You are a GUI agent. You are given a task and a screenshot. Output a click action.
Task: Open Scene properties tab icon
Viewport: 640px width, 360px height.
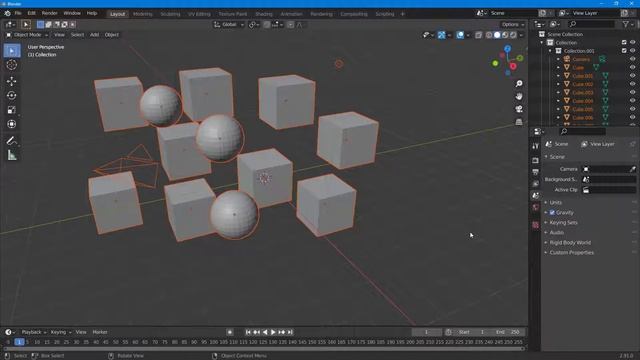coord(536,196)
